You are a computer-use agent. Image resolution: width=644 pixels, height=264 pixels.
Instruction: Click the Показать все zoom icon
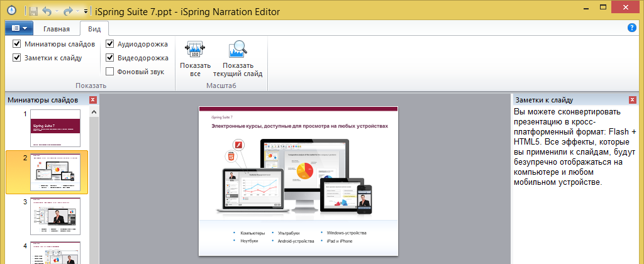coord(195,50)
